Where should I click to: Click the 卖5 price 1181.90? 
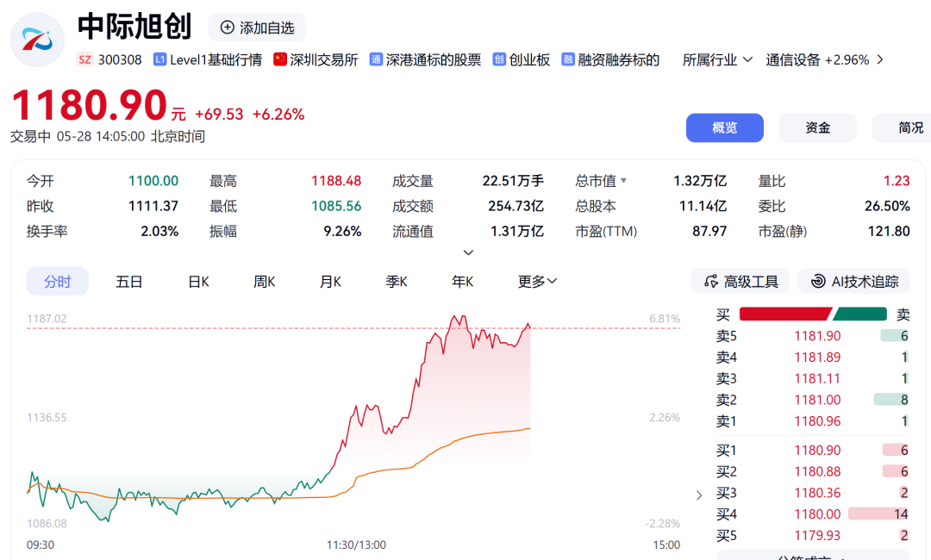(817, 336)
